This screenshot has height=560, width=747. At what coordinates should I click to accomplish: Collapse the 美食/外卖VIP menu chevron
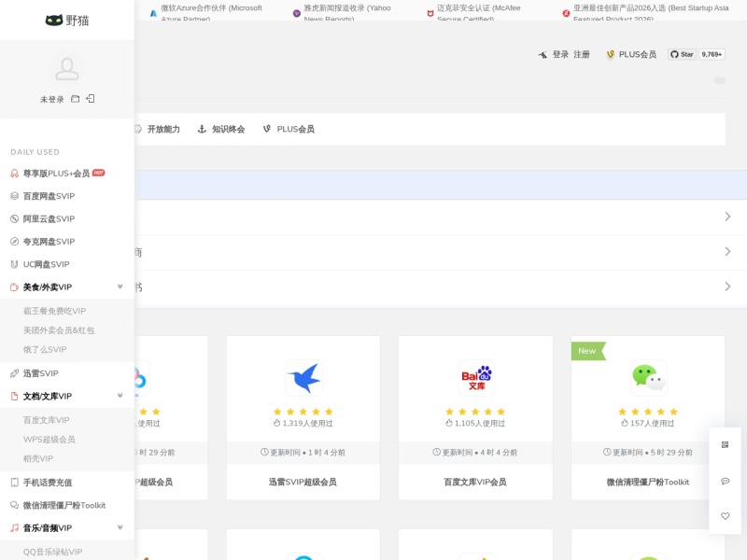120,287
